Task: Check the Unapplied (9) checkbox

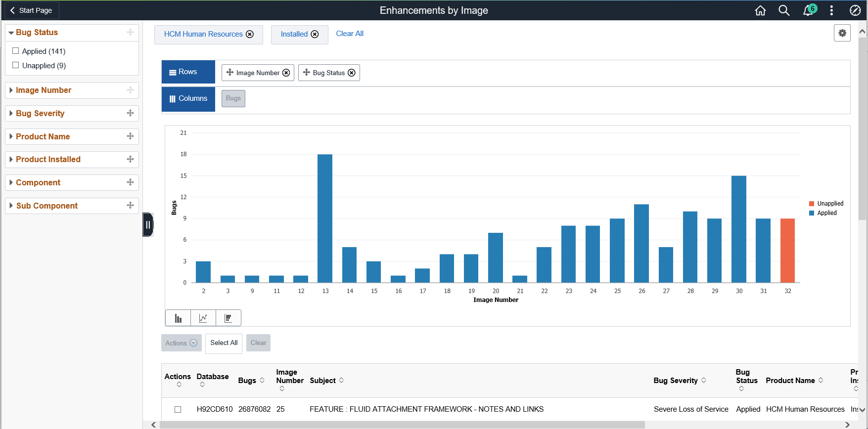Action: [16, 65]
